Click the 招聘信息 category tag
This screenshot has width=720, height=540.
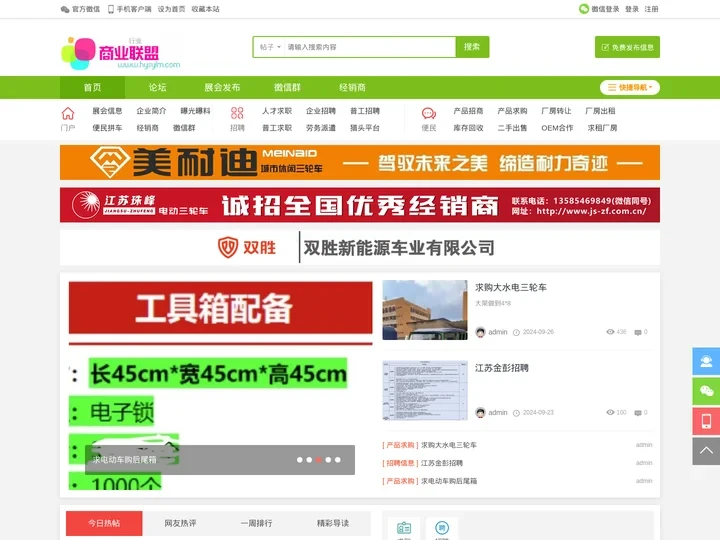click(400, 463)
